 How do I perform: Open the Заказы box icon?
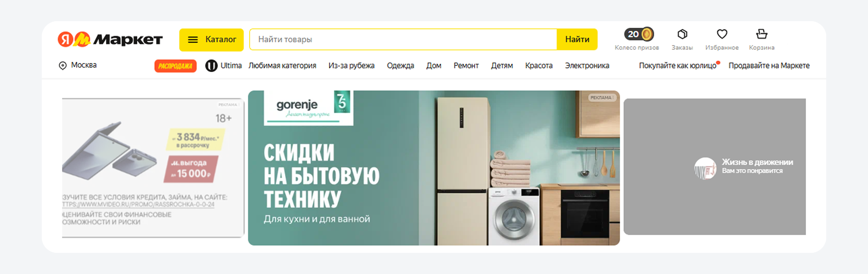[x=682, y=34]
